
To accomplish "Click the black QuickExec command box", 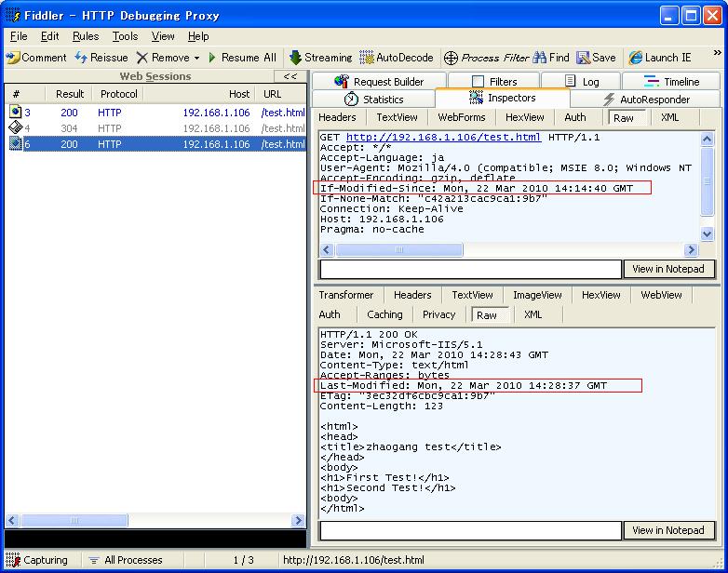I will coord(155,539).
